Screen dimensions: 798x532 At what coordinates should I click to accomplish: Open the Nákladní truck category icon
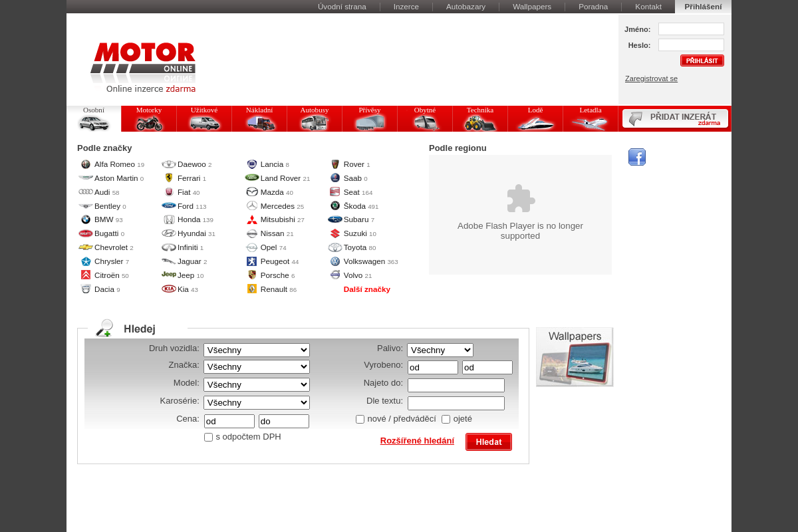tap(259, 122)
